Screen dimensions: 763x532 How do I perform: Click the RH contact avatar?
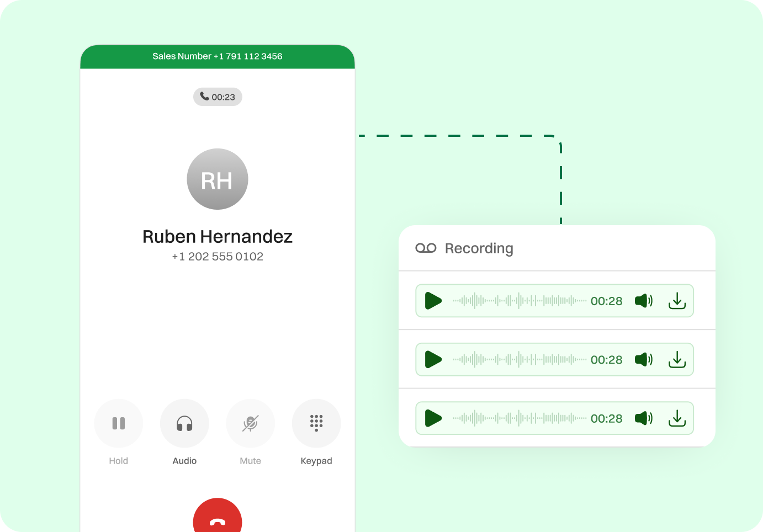[x=218, y=179]
